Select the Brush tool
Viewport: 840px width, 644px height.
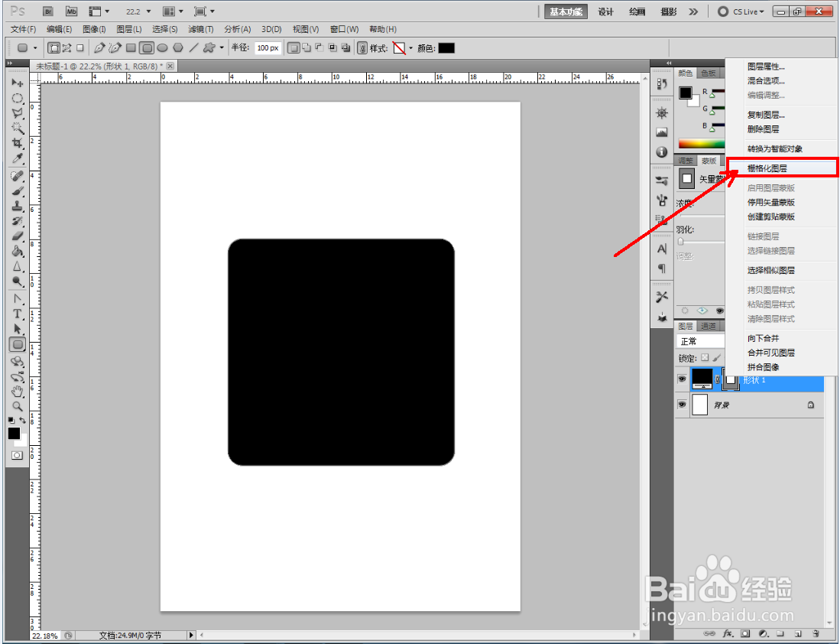(17, 191)
